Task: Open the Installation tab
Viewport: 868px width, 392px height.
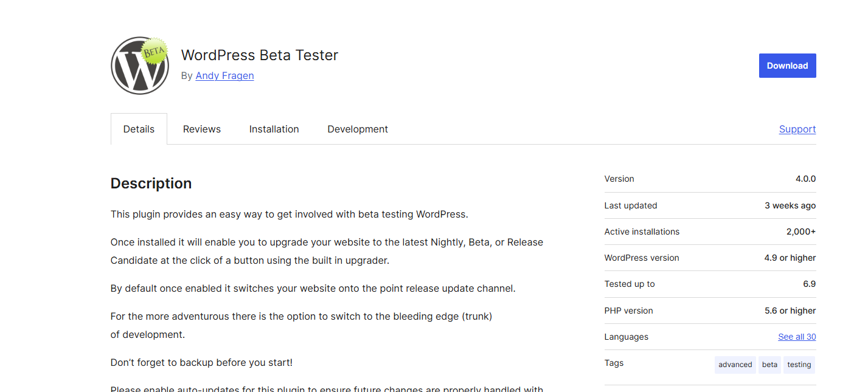Action: tap(274, 129)
